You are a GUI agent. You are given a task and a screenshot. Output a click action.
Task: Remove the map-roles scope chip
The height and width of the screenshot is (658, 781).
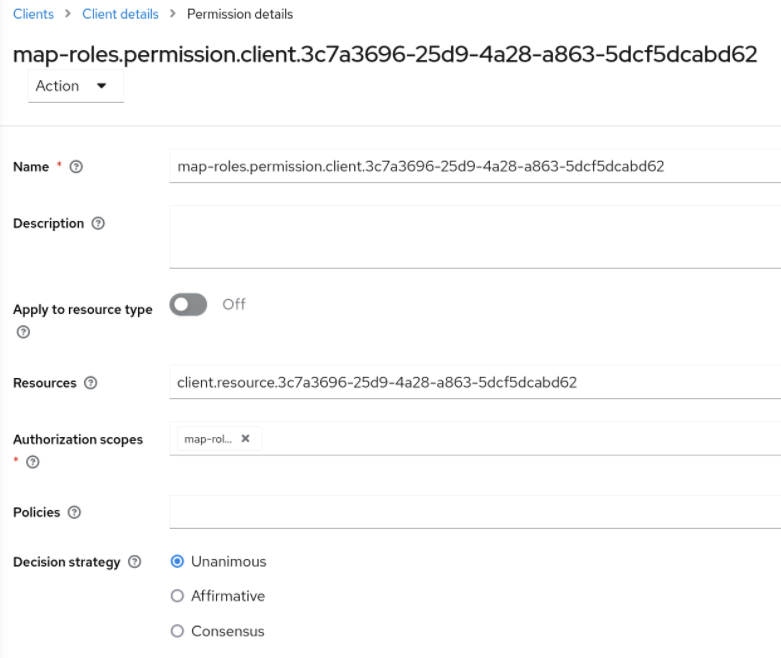point(246,438)
